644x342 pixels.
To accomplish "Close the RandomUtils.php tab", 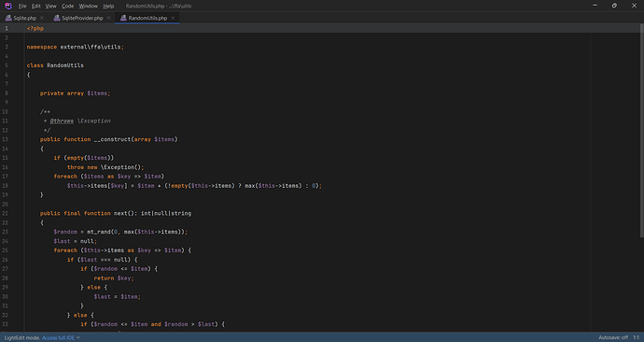I will pos(173,18).
